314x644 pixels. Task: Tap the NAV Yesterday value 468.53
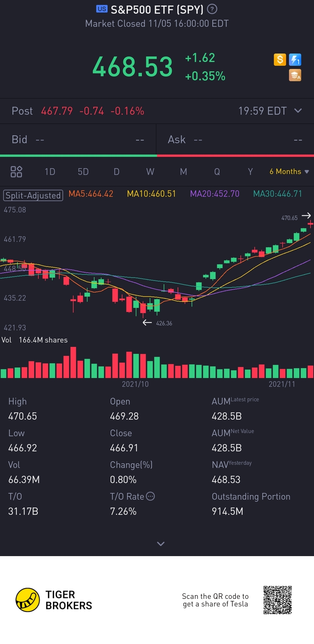pyautogui.click(x=226, y=480)
